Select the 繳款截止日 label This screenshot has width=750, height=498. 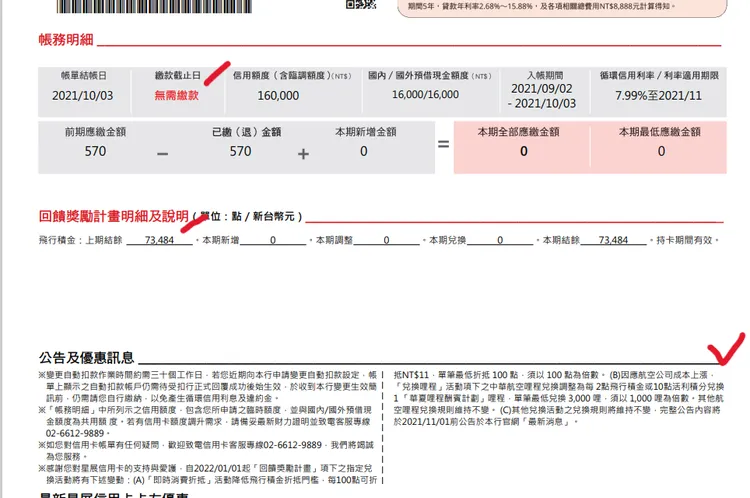177,76
